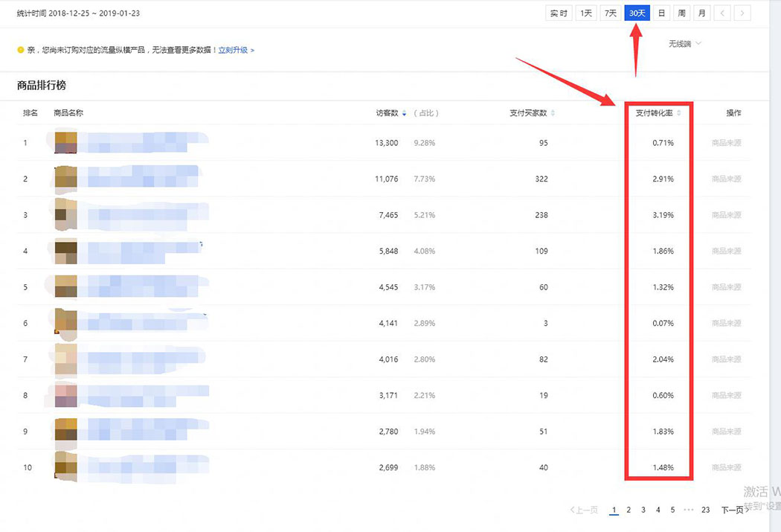Open 商品来源 for rank 6 product
The width and height of the screenshot is (781, 532).
(726, 323)
